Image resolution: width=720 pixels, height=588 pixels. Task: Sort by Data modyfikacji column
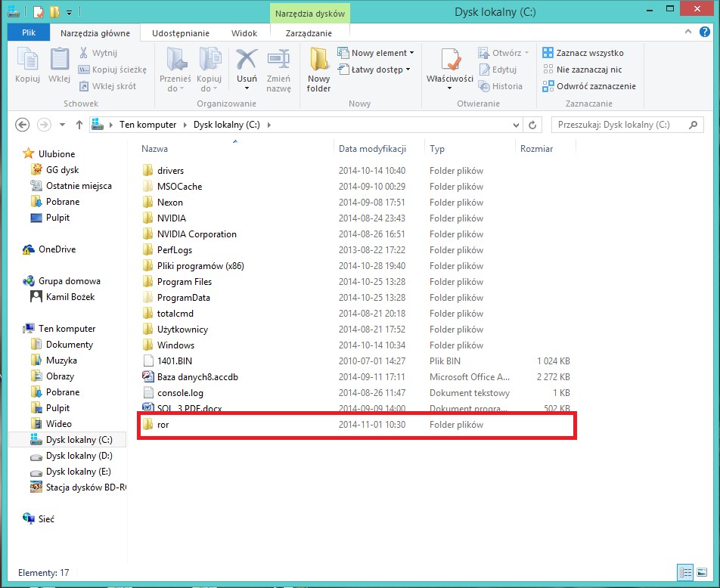(x=372, y=149)
